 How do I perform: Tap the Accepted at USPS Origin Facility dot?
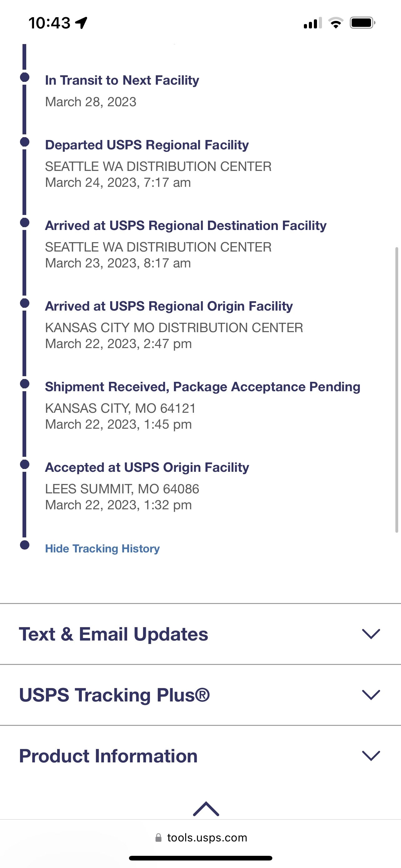coord(25,464)
